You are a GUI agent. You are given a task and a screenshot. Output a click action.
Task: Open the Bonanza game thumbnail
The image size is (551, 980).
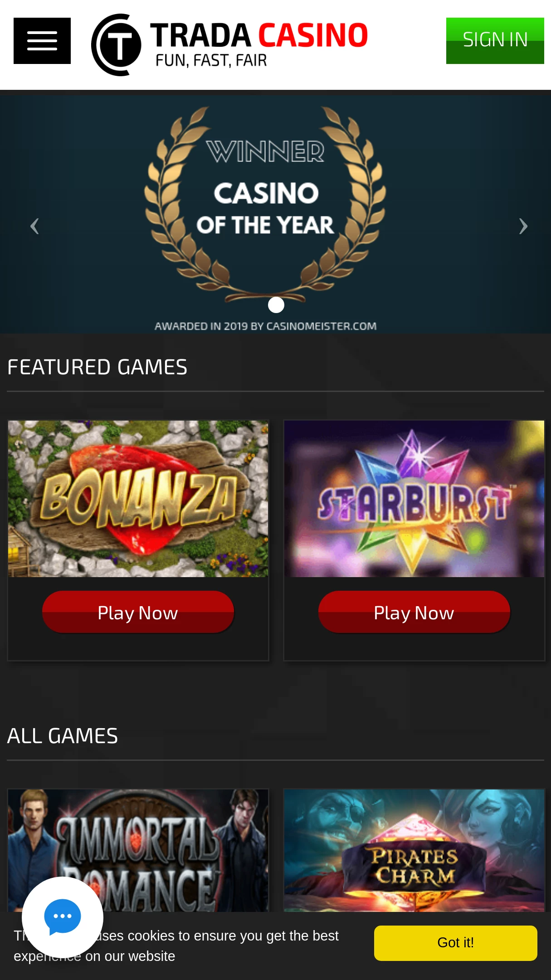point(138,499)
